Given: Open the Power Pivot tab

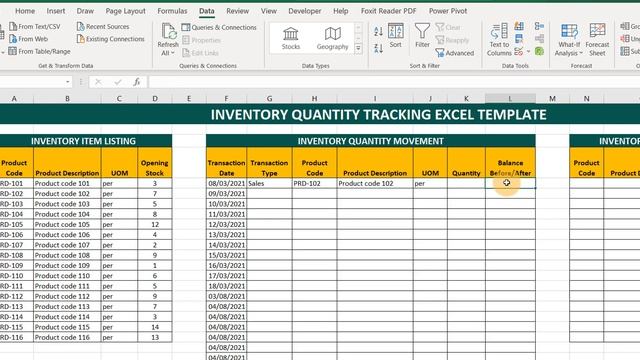Looking at the screenshot, I should coord(448,11).
